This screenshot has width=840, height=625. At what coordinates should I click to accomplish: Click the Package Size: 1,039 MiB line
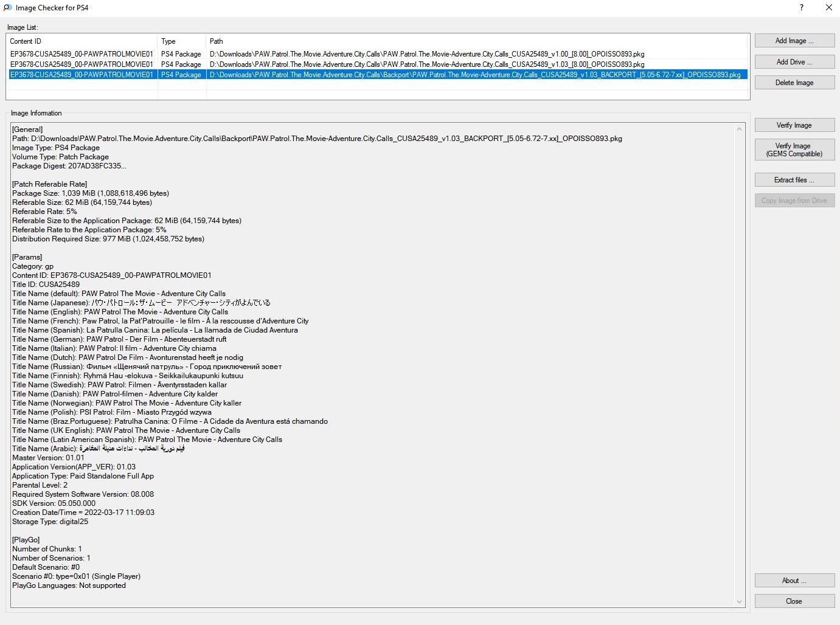click(x=91, y=193)
